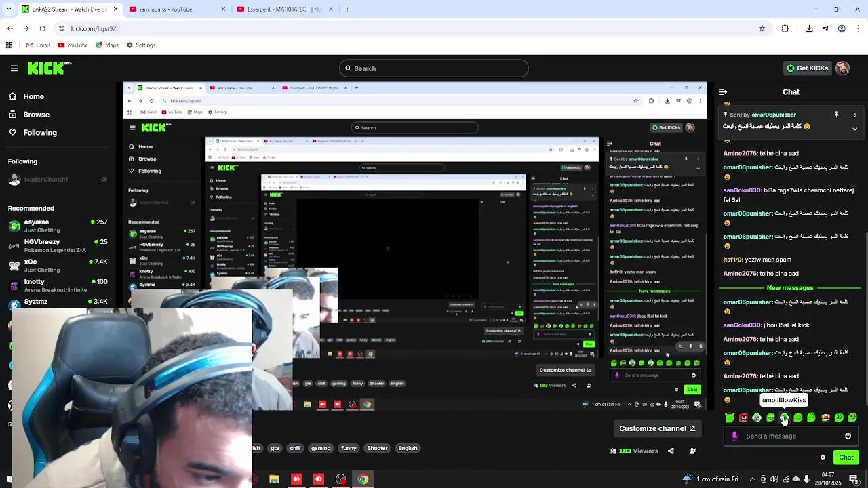Image resolution: width=868 pixels, height=488 pixels.
Task: Click the share icon beside viewers count
Action: coord(671,451)
